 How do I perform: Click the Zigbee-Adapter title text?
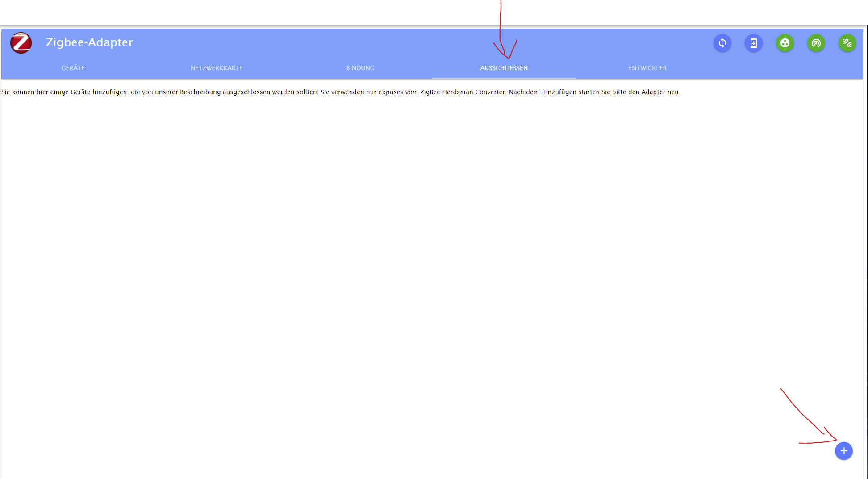[89, 42]
